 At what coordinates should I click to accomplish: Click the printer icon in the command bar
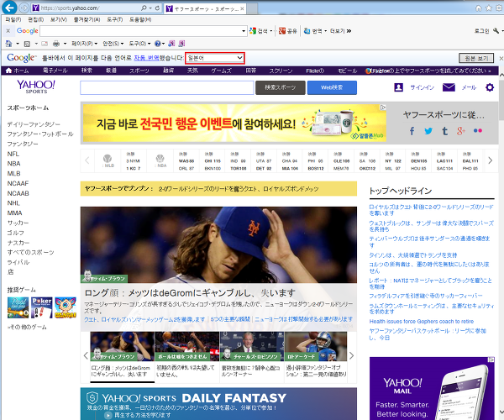(56, 44)
